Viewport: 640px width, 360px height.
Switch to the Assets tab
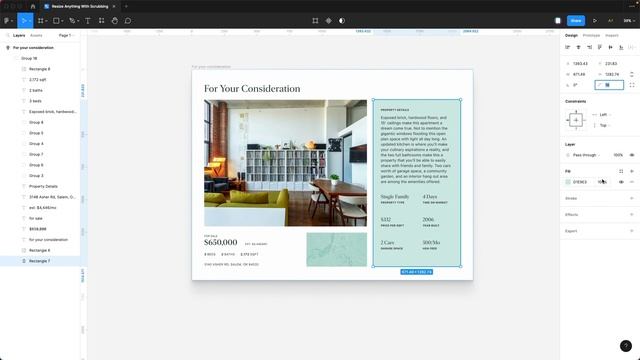pyautogui.click(x=36, y=36)
